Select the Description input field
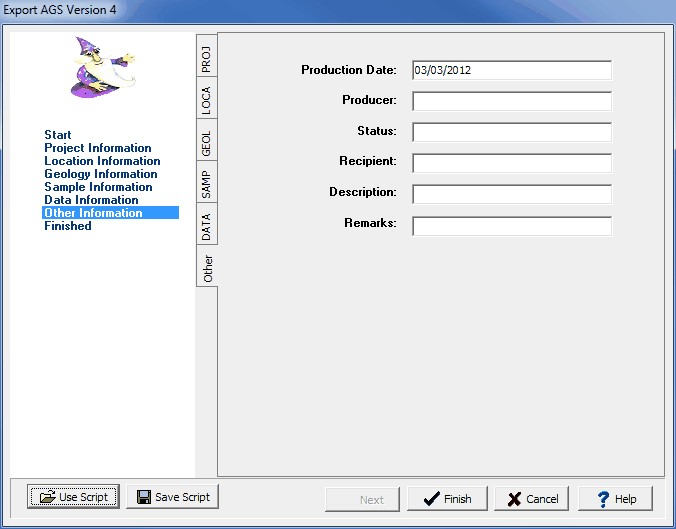The image size is (676, 529). click(x=511, y=193)
